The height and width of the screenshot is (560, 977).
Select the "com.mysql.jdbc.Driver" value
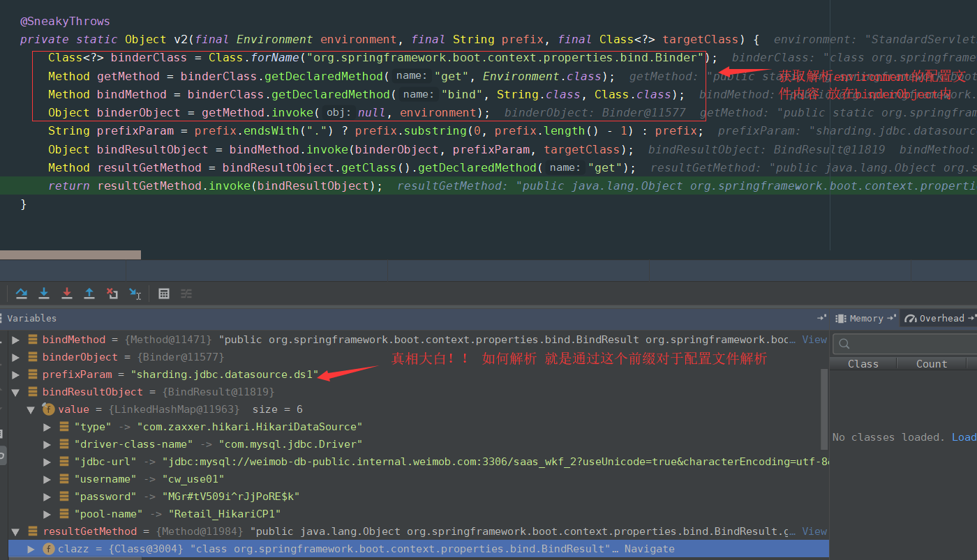pyautogui.click(x=290, y=444)
